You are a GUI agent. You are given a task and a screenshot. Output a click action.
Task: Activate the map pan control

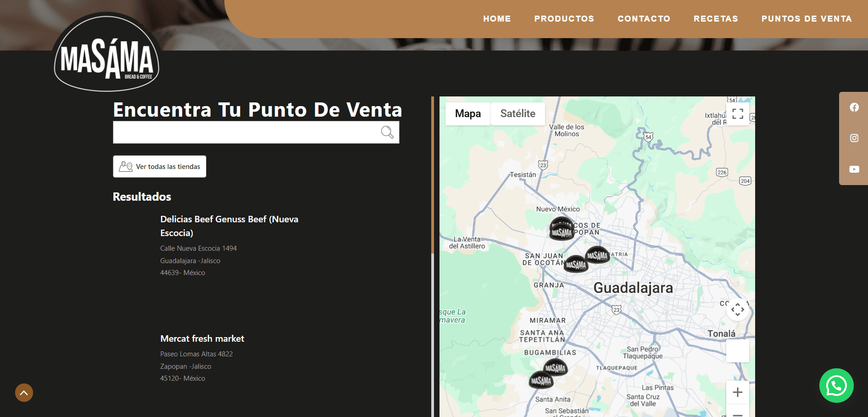[737, 310]
